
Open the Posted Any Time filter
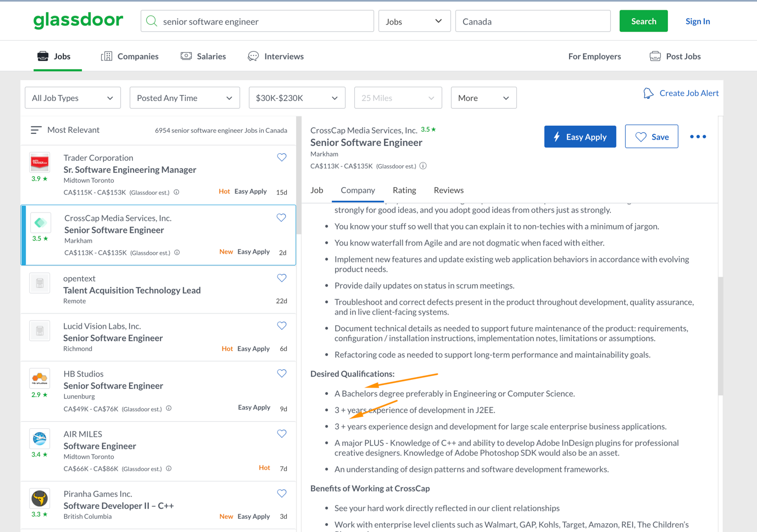(185, 98)
